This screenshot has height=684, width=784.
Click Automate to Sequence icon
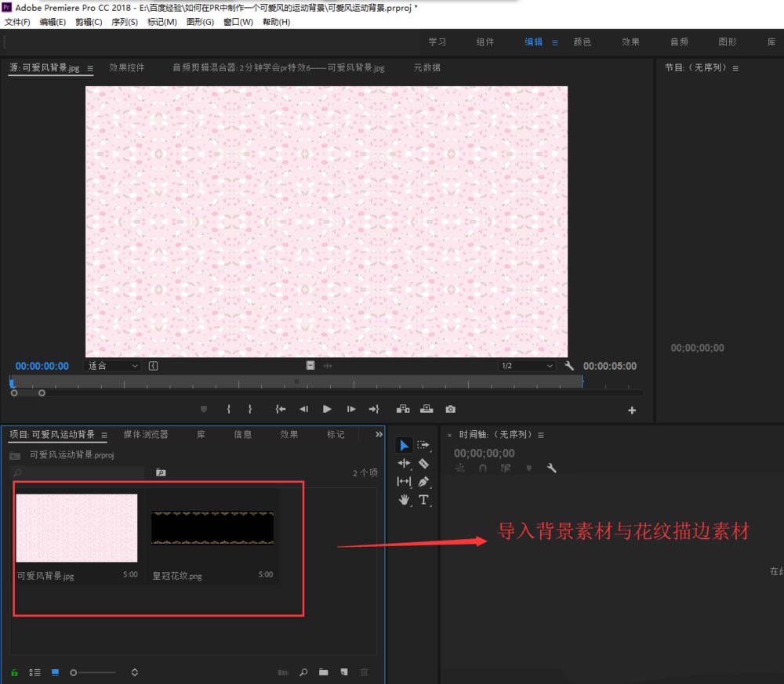coord(283,672)
